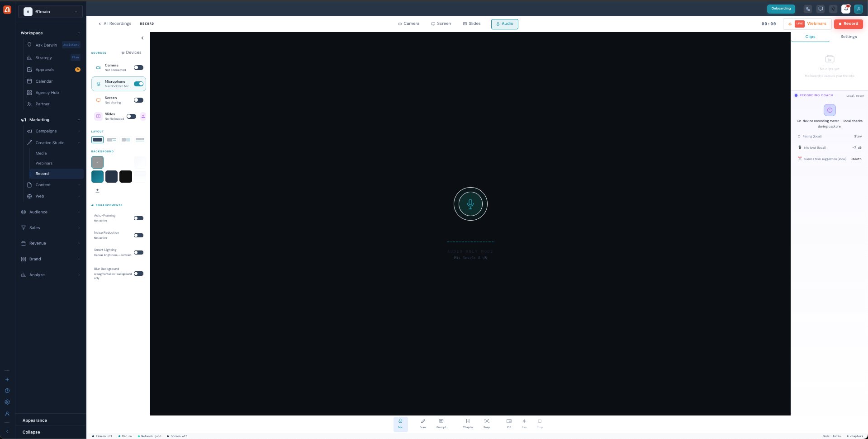Open Devices settings in Sources panel
This screenshot has width=868, height=439.
131,52
